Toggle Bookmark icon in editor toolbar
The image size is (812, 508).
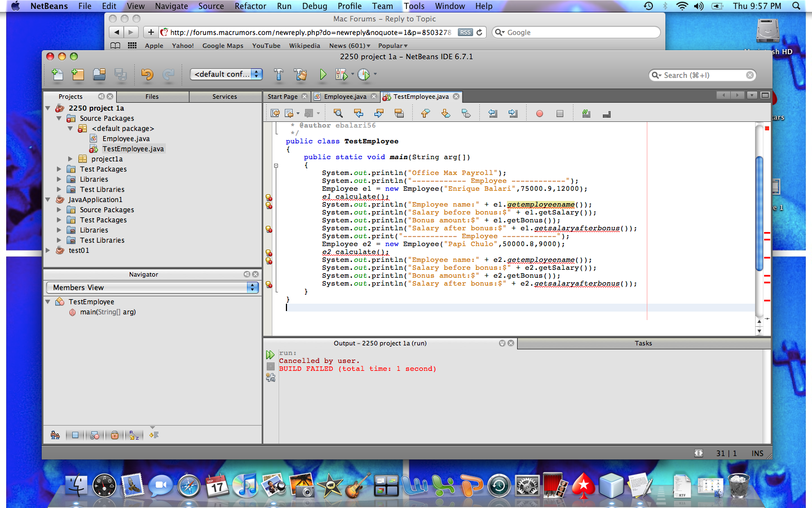point(466,113)
